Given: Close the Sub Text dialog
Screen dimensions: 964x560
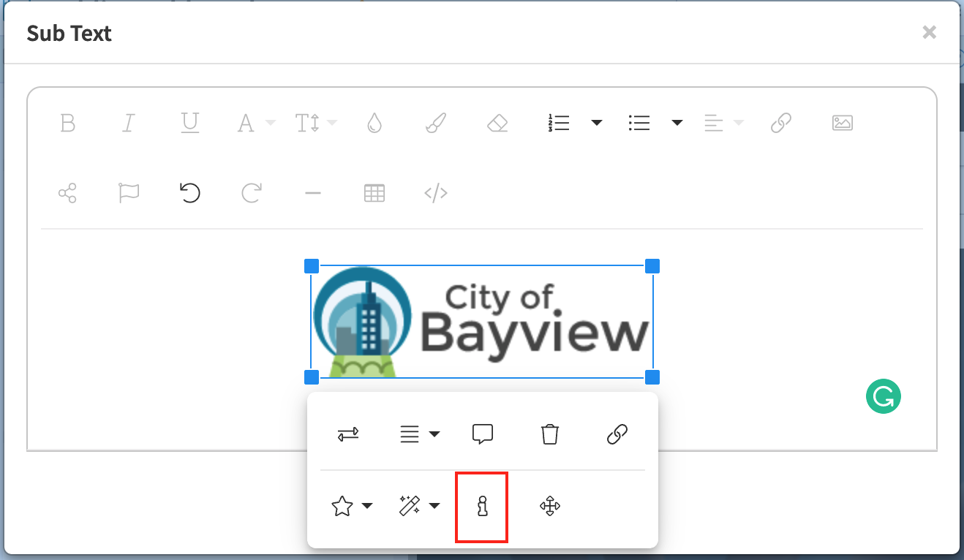Looking at the screenshot, I should 929,32.
